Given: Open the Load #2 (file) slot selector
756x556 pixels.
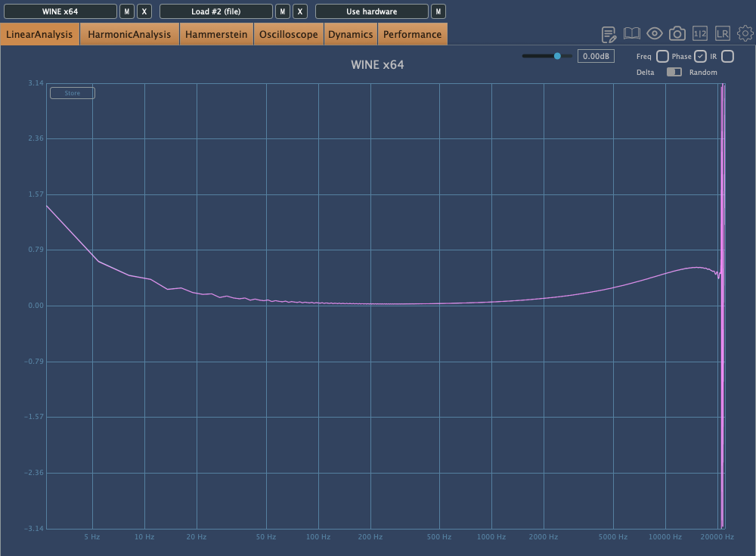Looking at the screenshot, I should pyautogui.click(x=216, y=11).
